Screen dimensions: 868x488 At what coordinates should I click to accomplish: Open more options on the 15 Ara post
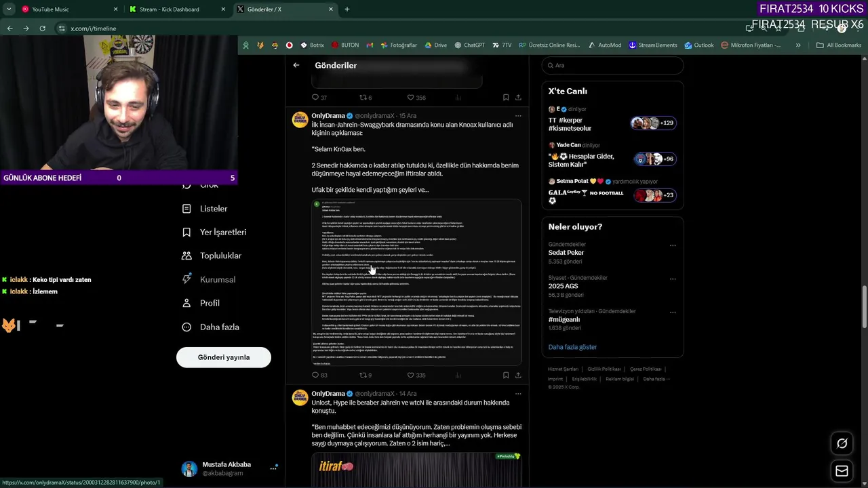point(518,116)
